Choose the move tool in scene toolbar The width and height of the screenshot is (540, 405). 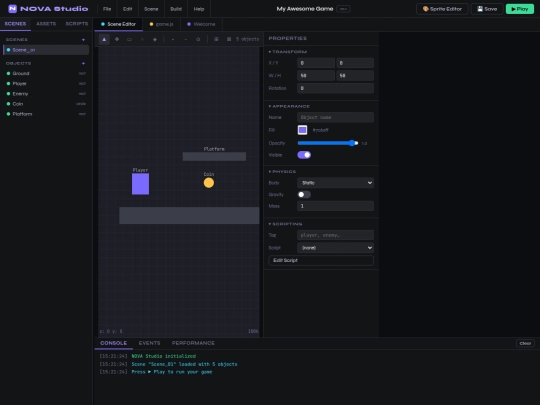117,39
